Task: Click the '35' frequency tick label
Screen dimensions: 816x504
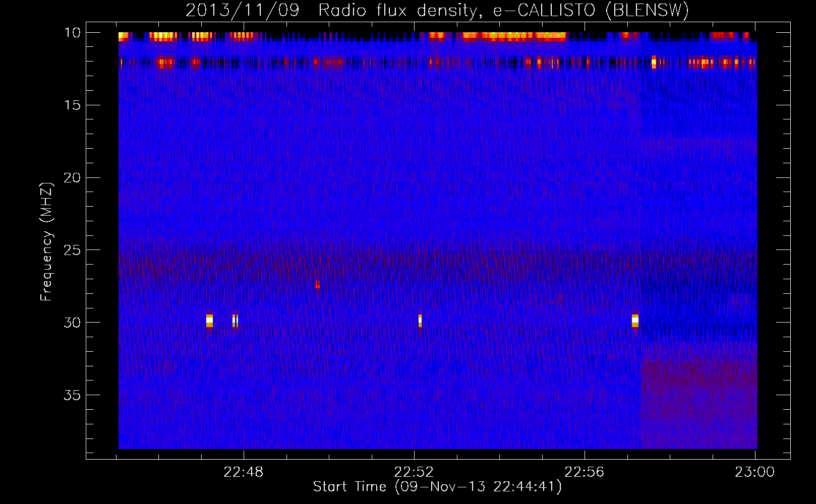Action: [72, 395]
